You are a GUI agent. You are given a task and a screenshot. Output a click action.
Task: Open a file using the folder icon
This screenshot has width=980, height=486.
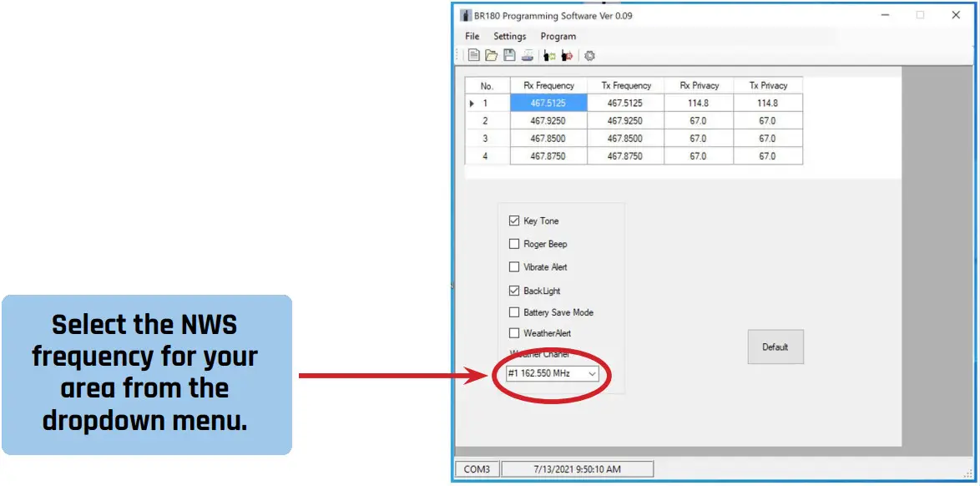[491, 55]
